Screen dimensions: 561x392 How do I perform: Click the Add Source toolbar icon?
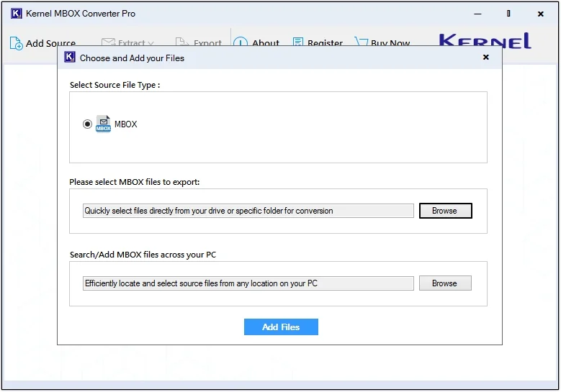tap(16, 43)
